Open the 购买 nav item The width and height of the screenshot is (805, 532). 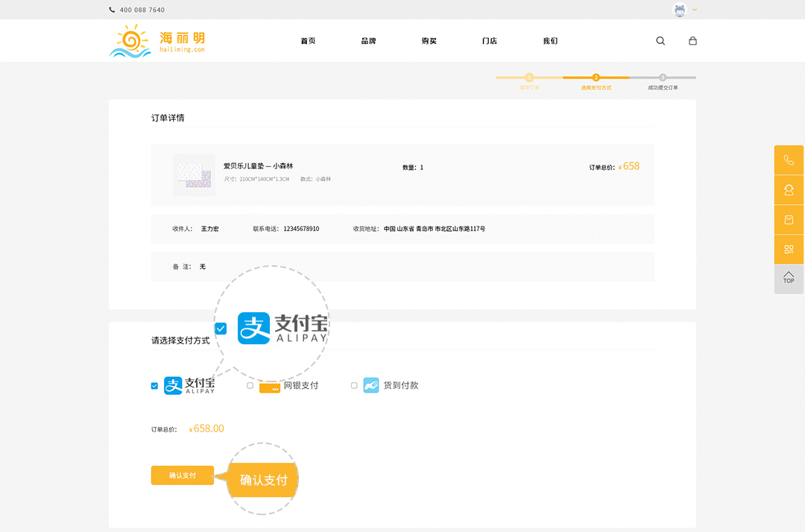[x=429, y=40]
